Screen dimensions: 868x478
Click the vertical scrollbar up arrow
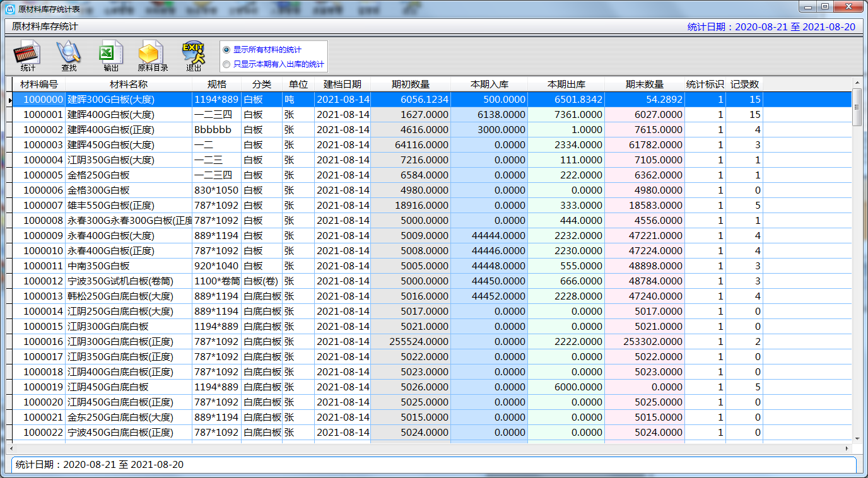coord(857,82)
